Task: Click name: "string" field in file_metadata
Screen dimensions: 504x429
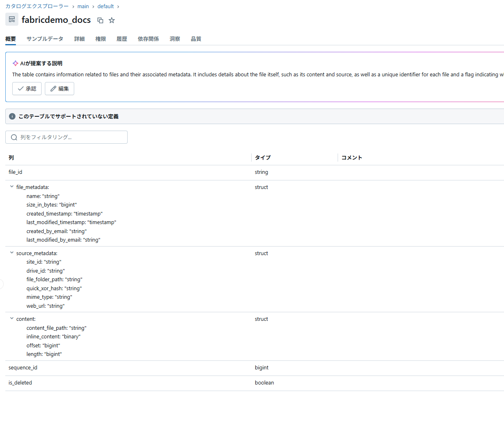Action: pos(43,196)
